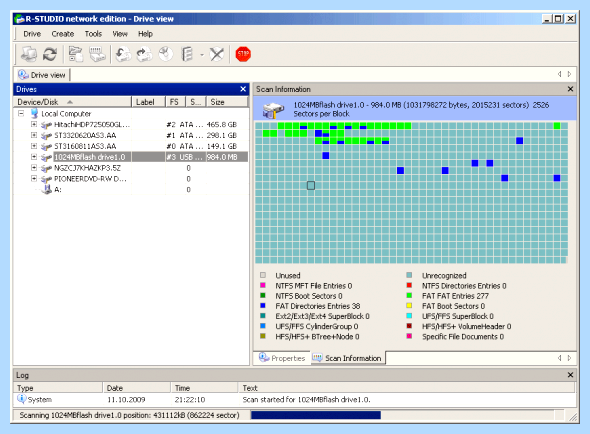The image size is (590, 434).
Task: Open the Drive menu
Action: 32,34
